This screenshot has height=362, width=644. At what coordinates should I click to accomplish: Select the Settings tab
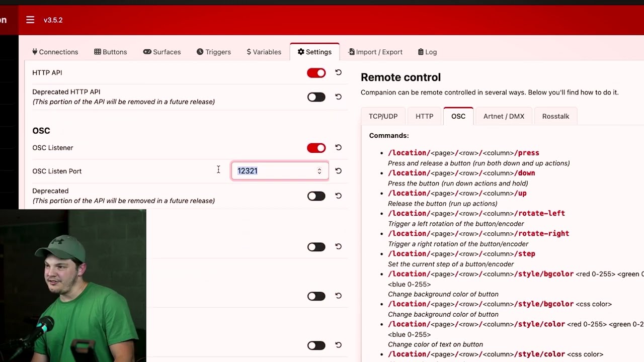coord(314,52)
